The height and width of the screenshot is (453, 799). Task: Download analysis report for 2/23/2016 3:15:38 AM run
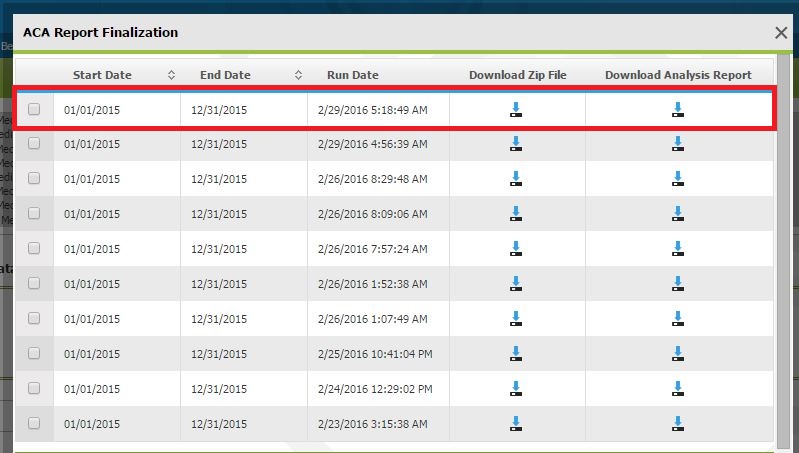[x=677, y=423]
